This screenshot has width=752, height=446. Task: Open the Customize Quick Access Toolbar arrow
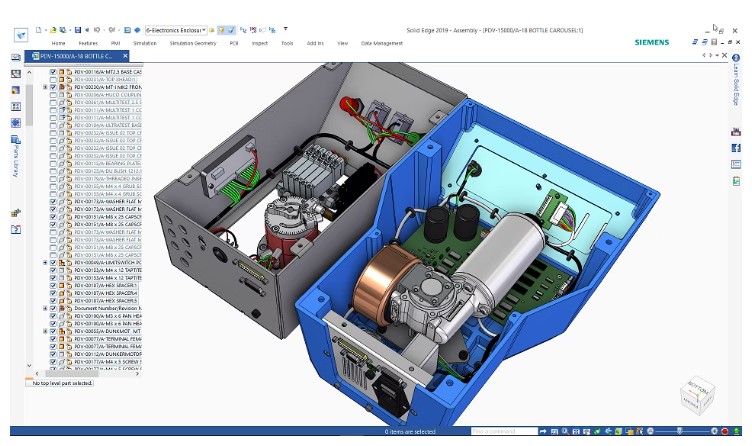[x=286, y=29]
